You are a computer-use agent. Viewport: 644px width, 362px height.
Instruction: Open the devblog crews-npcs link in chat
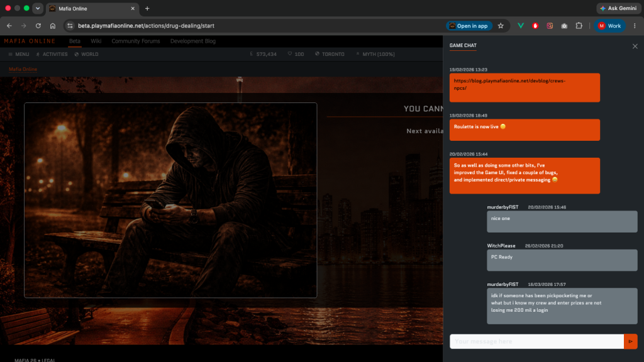pos(509,84)
